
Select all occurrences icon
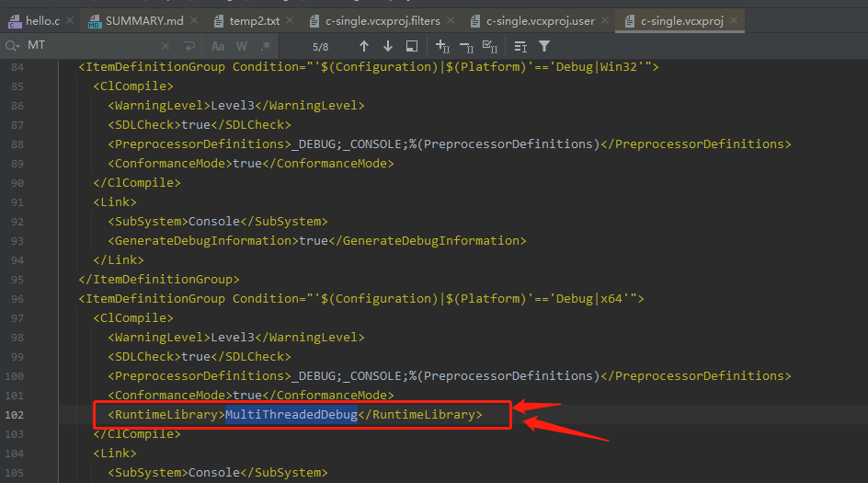[x=491, y=46]
